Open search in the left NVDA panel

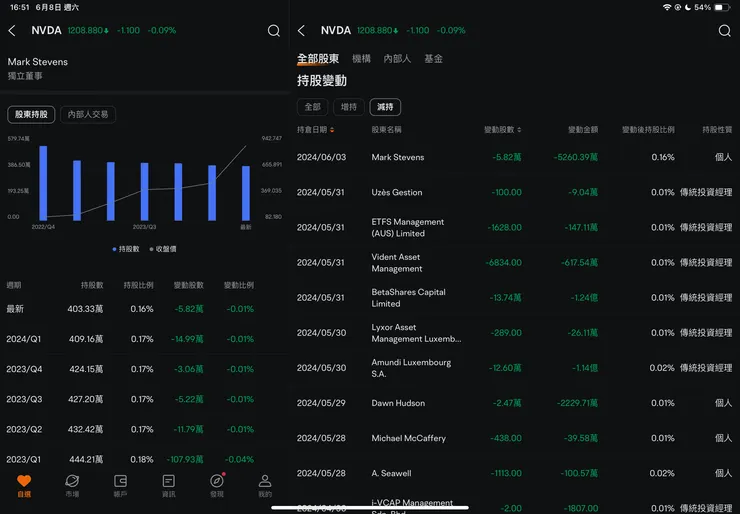(x=274, y=31)
